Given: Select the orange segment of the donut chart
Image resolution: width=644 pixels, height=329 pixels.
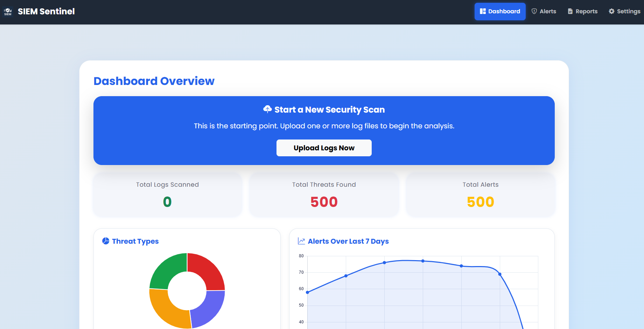Looking at the screenshot, I should pyautogui.click(x=164, y=312).
